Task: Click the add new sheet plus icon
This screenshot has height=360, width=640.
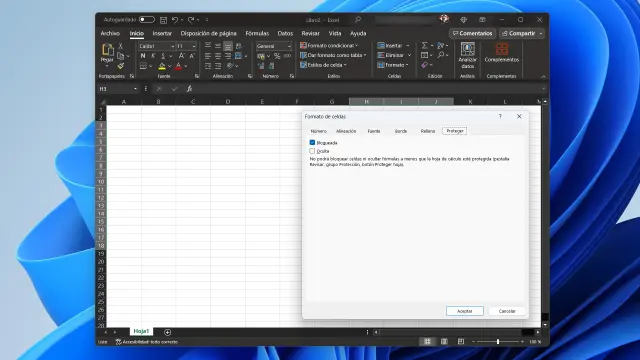Action: [167, 332]
